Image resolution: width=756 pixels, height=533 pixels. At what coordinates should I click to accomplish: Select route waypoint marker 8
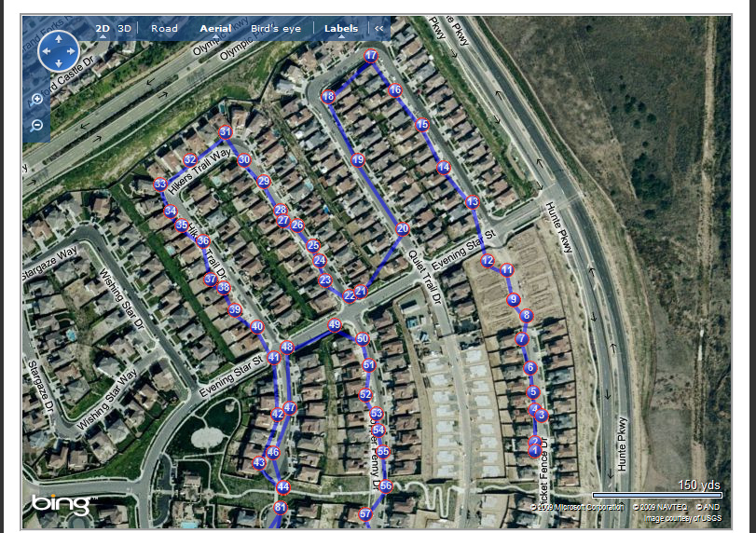tap(527, 316)
